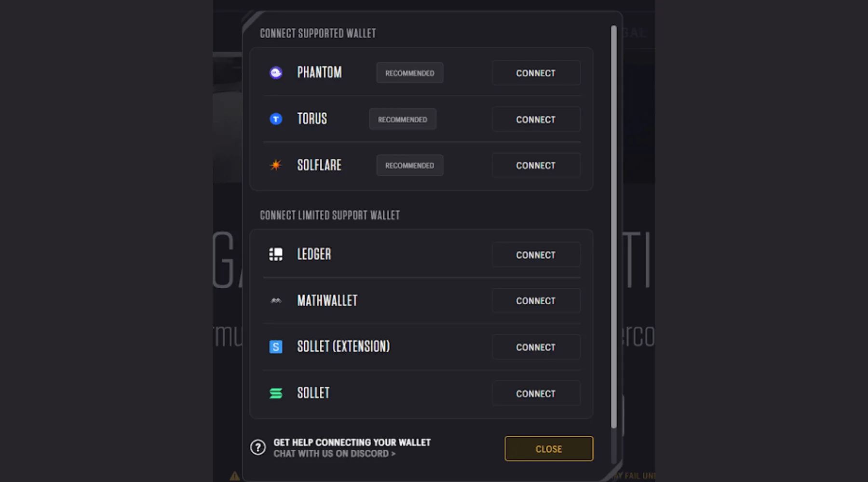Viewport: 868px width, 482px height.
Task: Click the Phantom wallet icon
Action: pyautogui.click(x=276, y=73)
